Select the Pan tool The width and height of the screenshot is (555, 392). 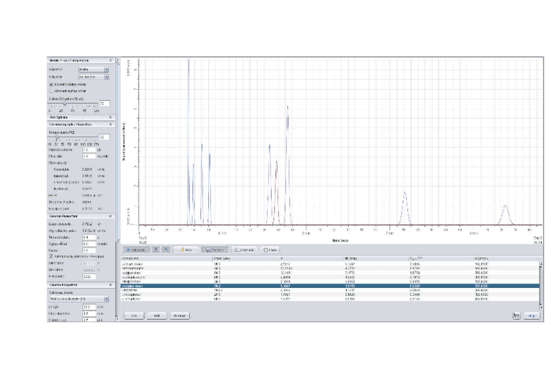(x=185, y=250)
